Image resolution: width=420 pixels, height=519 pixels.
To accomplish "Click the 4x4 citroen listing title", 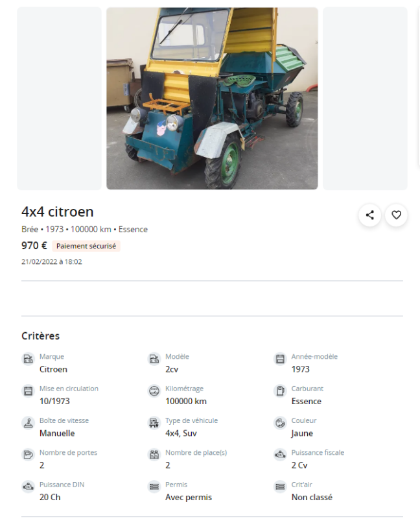I will coord(58,212).
